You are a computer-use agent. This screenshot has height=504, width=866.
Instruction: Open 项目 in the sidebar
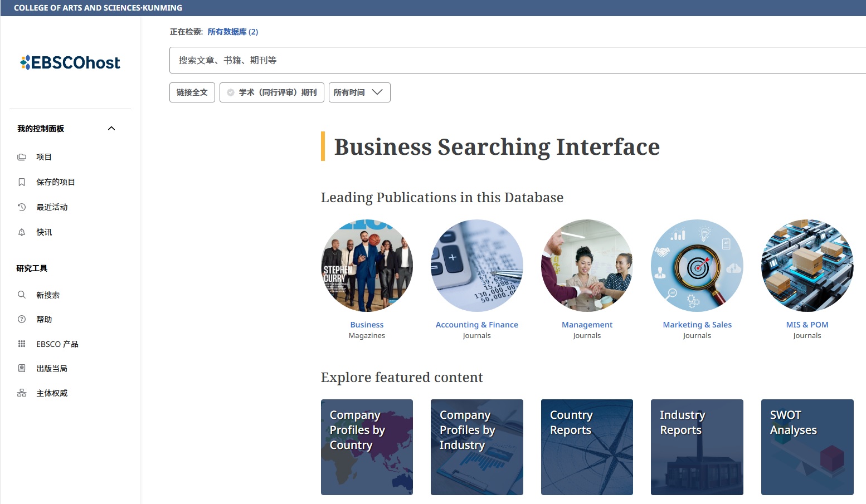tap(44, 157)
